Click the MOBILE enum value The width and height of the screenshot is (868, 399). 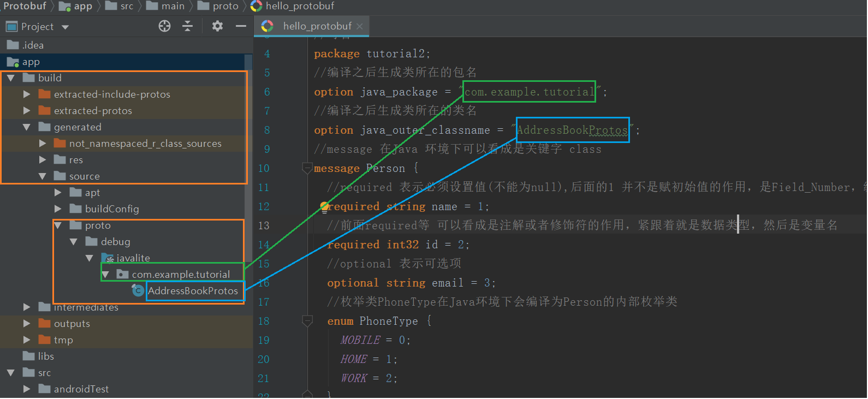[x=360, y=340]
